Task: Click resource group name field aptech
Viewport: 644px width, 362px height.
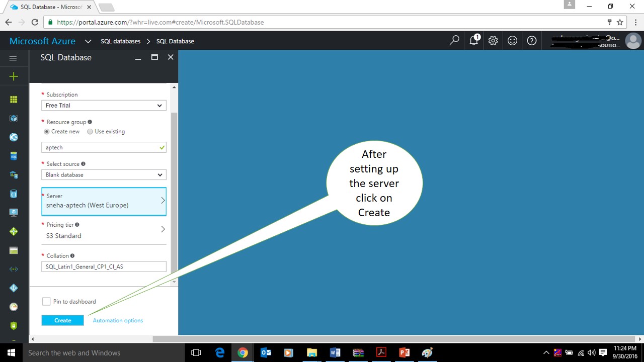Action: [x=104, y=147]
